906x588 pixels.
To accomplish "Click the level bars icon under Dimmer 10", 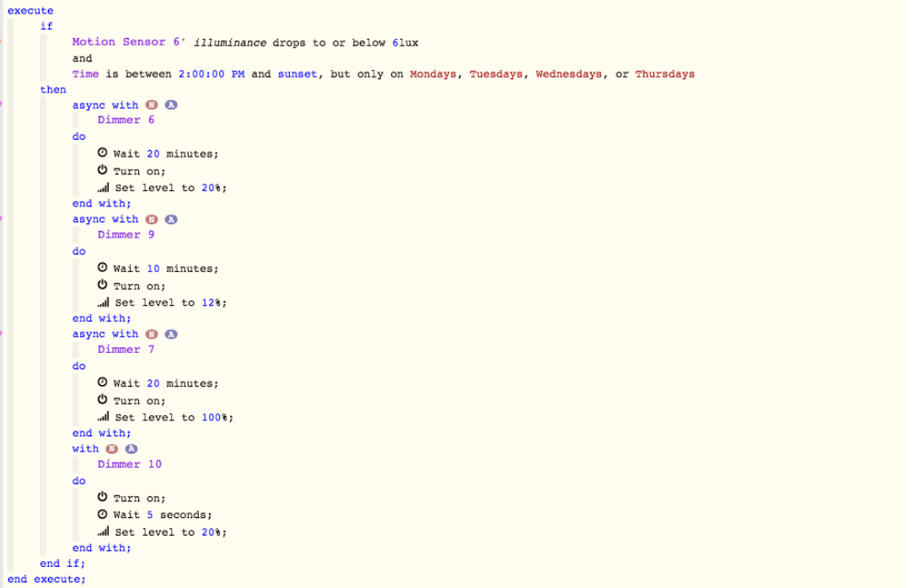I will (x=104, y=532).
